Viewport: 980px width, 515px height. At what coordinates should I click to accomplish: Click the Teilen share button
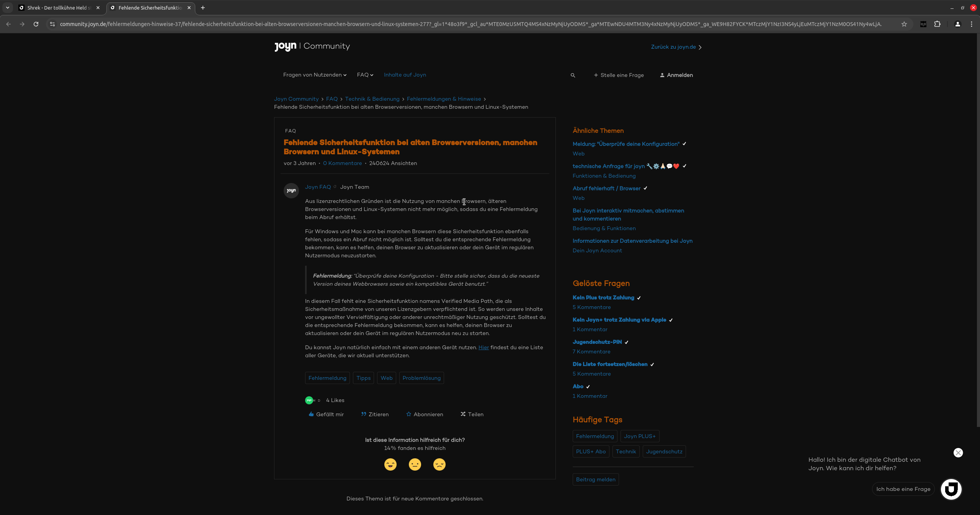(472, 414)
